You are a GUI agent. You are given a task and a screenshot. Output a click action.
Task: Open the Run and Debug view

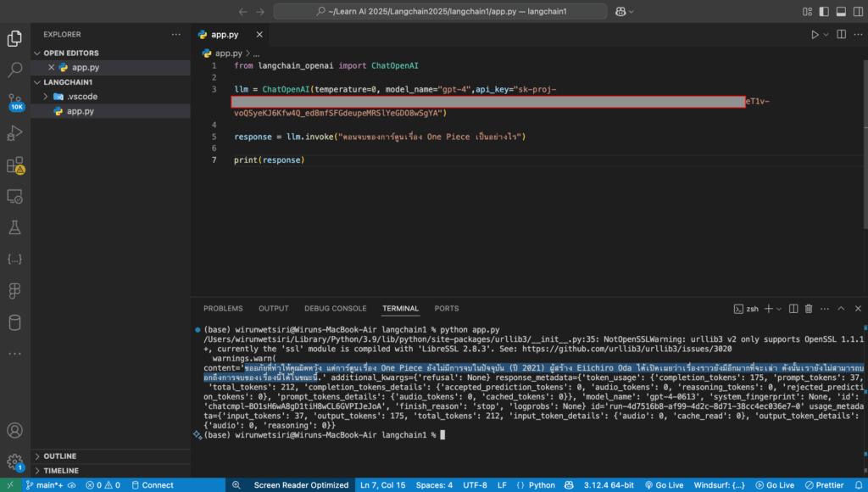14,133
